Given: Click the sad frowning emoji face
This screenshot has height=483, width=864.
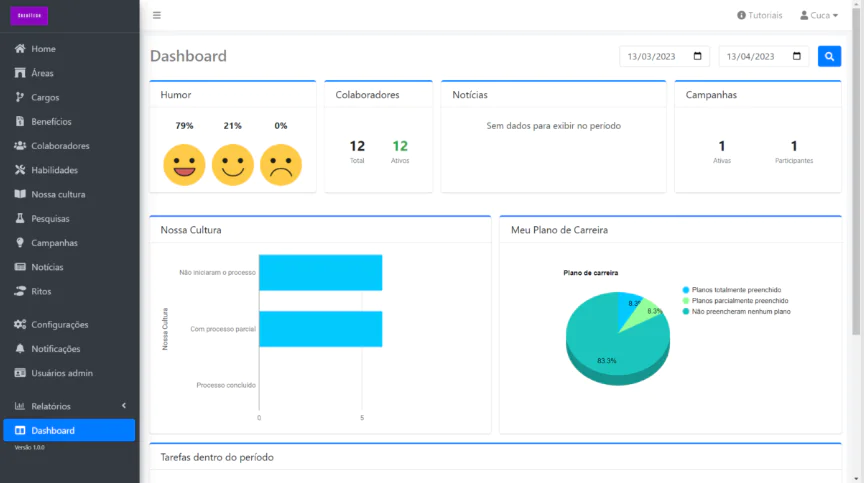Looking at the screenshot, I should 281,165.
